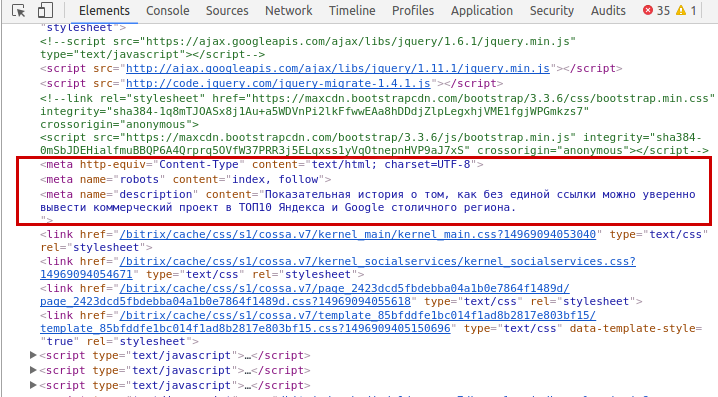Follow the jquery.min.js 1.11.1 script link
The width and height of the screenshot is (718, 397).
click(338, 68)
